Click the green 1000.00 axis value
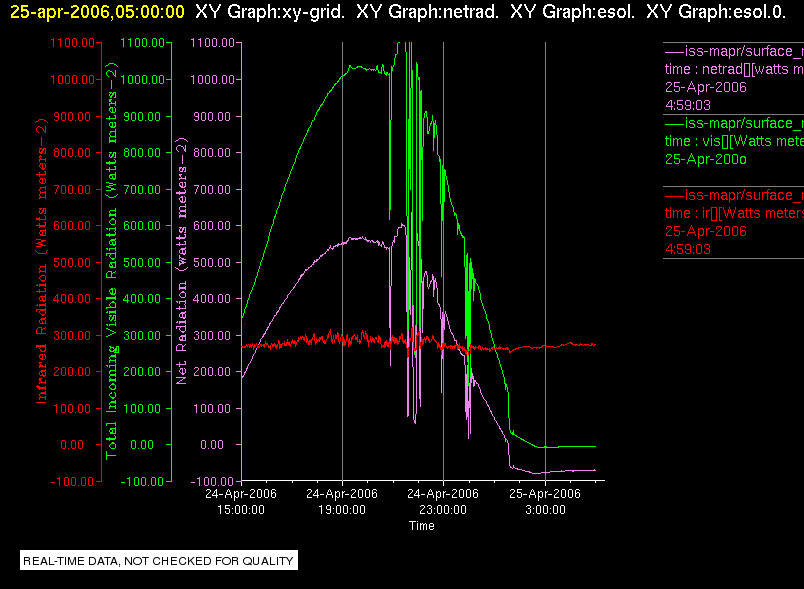 [143, 79]
